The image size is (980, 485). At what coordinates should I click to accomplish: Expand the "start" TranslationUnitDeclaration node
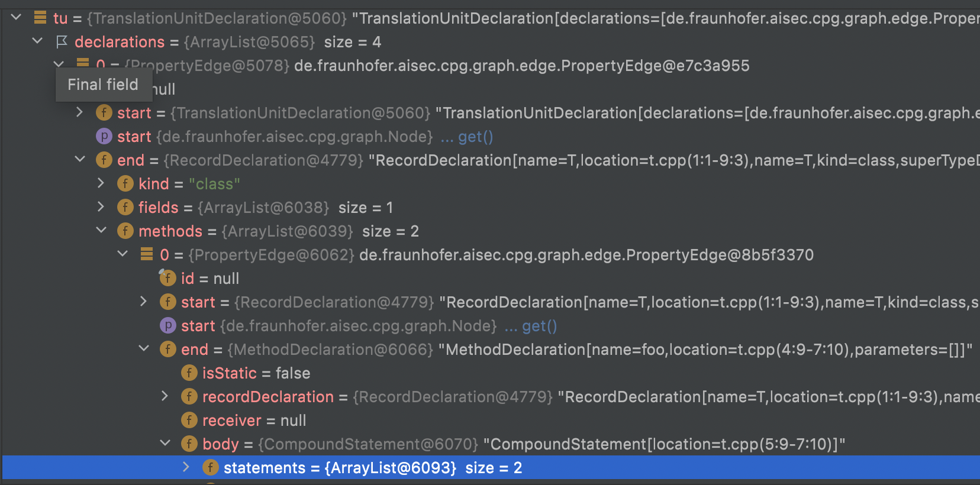pos(80,112)
